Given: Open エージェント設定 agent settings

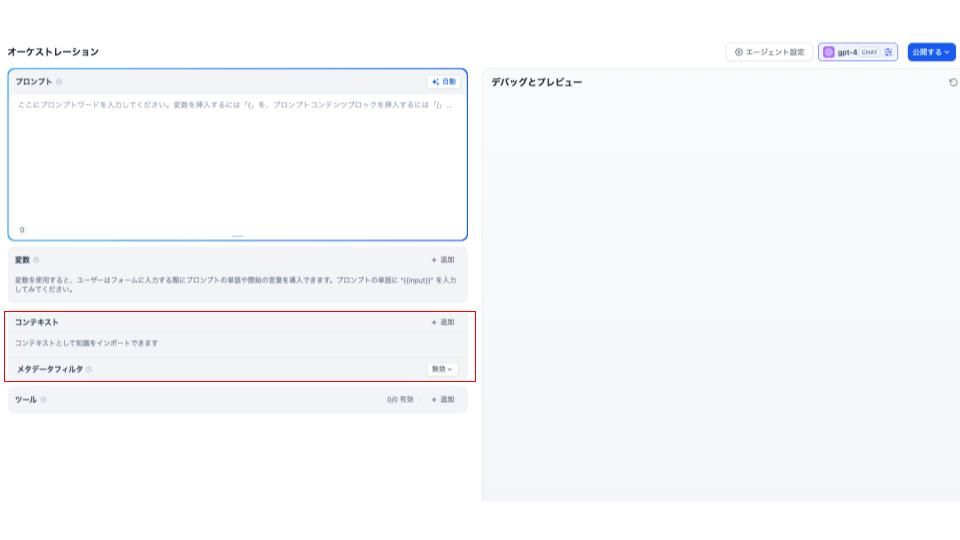Looking at the screenshot, I should click(x=770, y=52).
